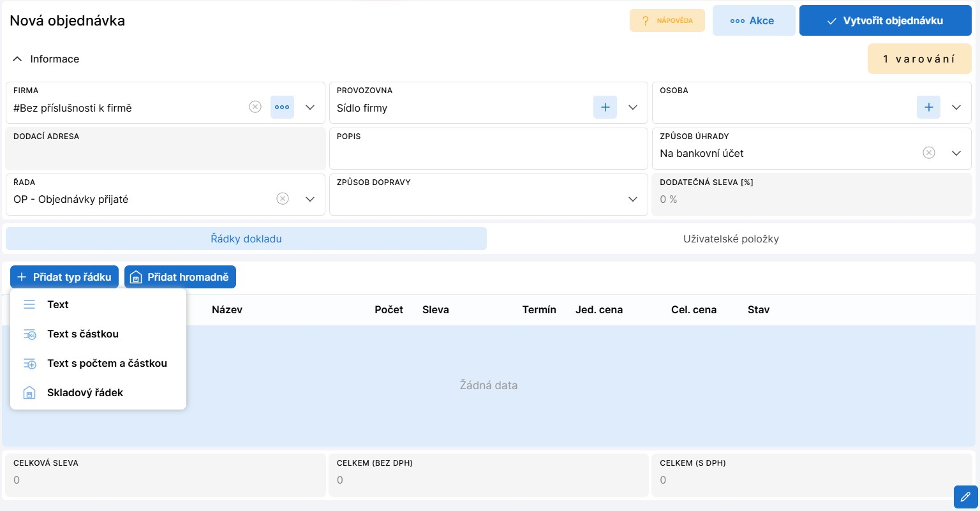The height and width of the screenshot is (511, 980).
Task: Click the Žádná data placeholder text
Action: pos(489,385)
